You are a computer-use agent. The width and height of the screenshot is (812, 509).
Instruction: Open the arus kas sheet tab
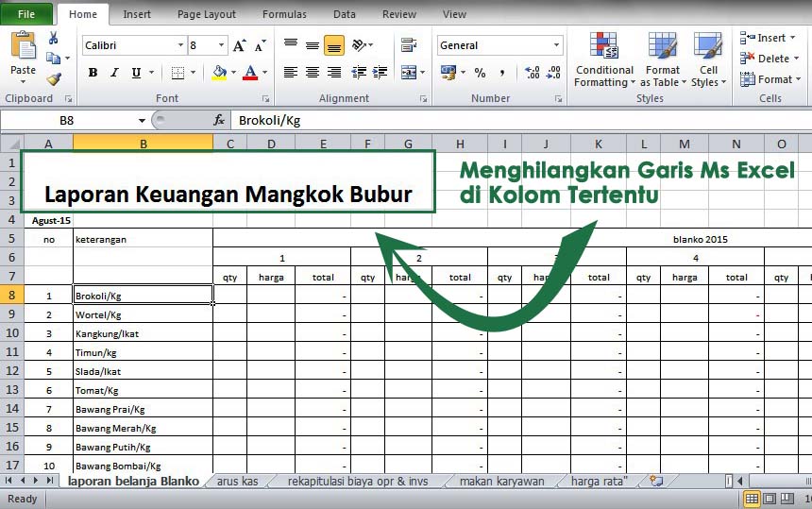coord(238,482)
